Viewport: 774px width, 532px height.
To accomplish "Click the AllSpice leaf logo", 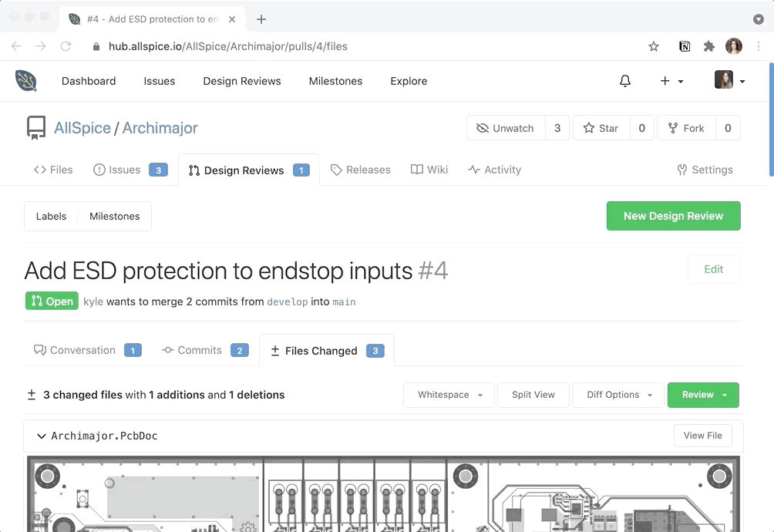I will click(25, 80).
